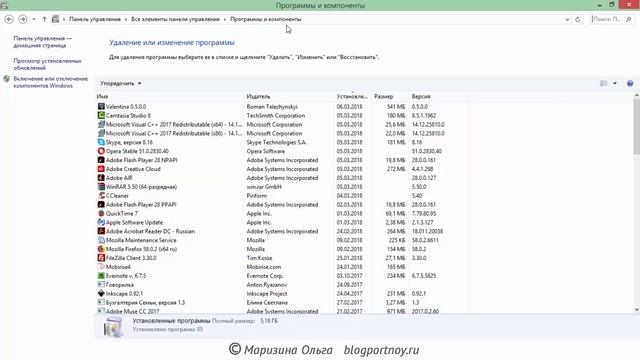Go forward with the navigation arrow
The height and width of the screenshot is (360, 640).
pos(23,19)
